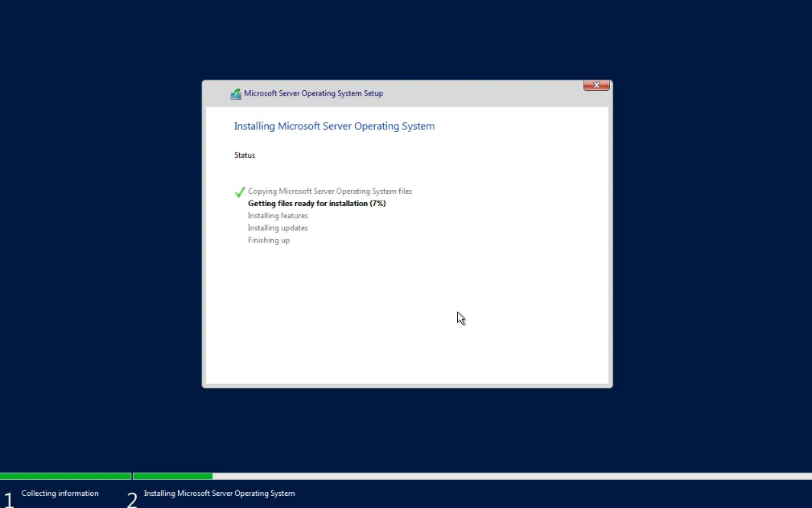812x508 pixels.
Task: Click the green checkmark beside copied files step
Action: 239,192
